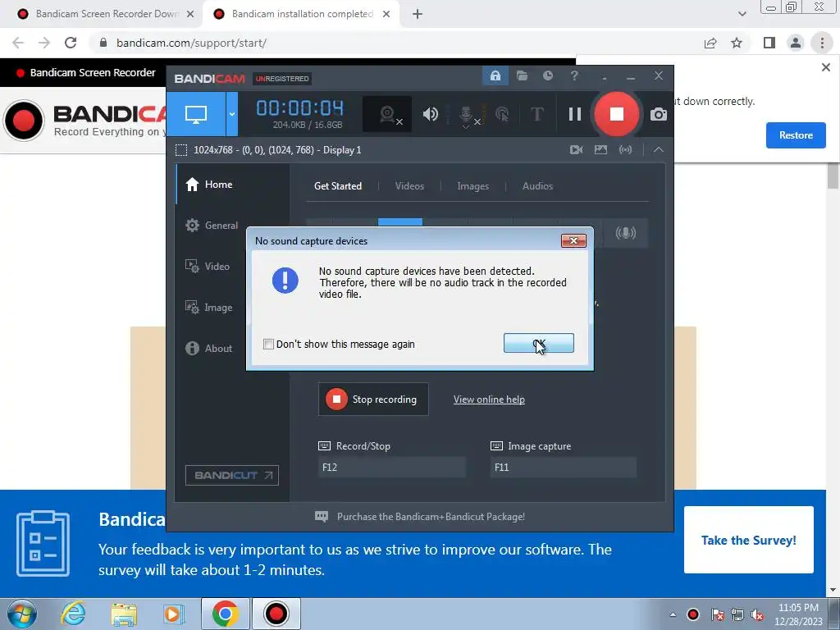
Task: Switch to the Images tab
Action: pos(472,186)
